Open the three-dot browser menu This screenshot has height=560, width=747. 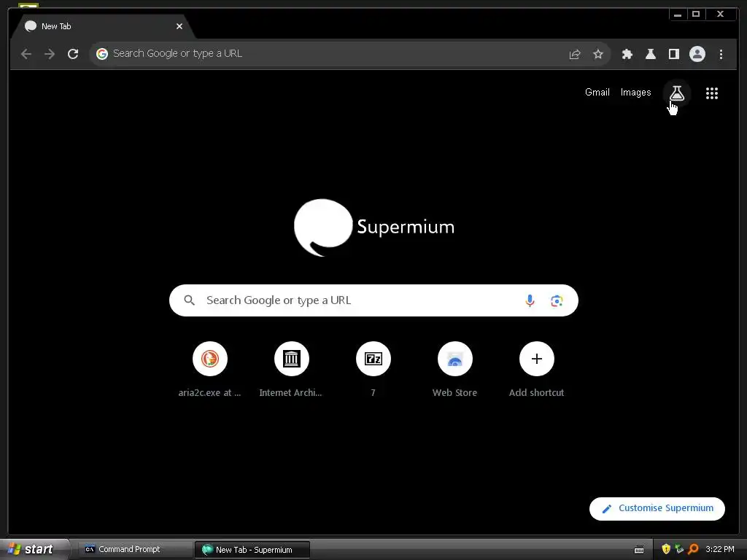coord(721,54)
